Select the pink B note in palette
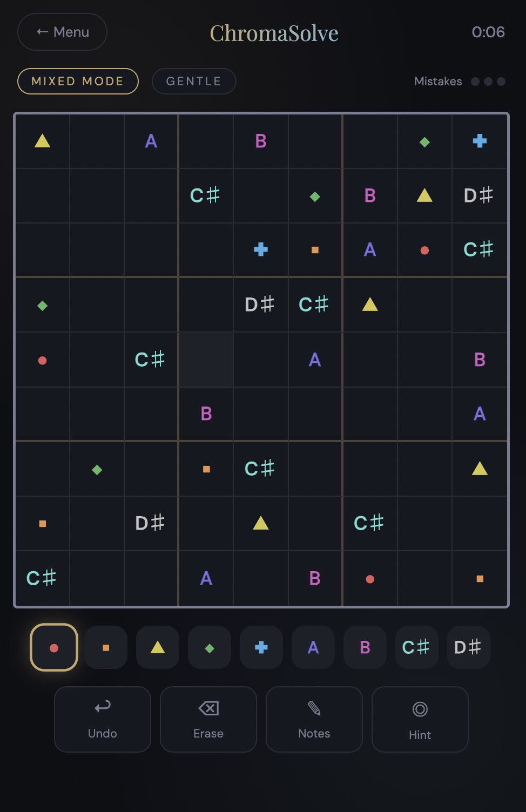Image resolution: width=526 pixels, height=812 pixels. [x=365, y=647]
